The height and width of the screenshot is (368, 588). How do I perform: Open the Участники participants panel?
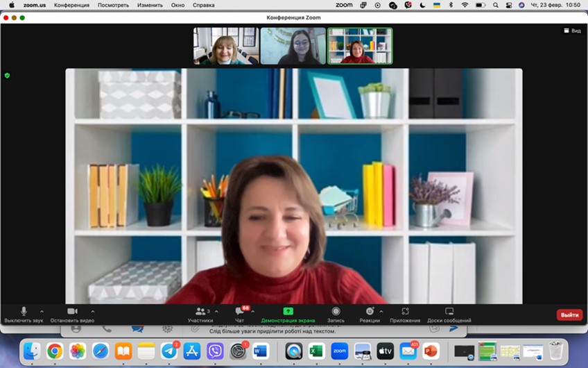point(200,315)
